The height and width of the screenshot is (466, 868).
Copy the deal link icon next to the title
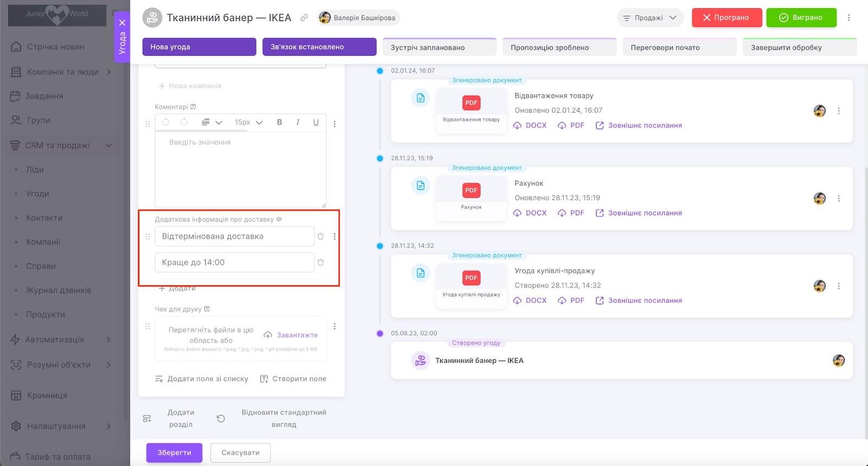pyautogui.click(x=304, y=18)
